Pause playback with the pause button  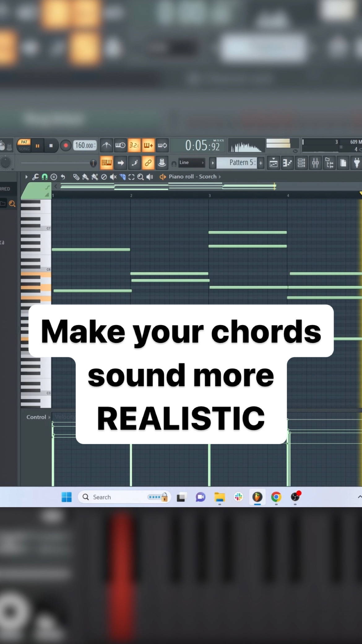point(37,146)
